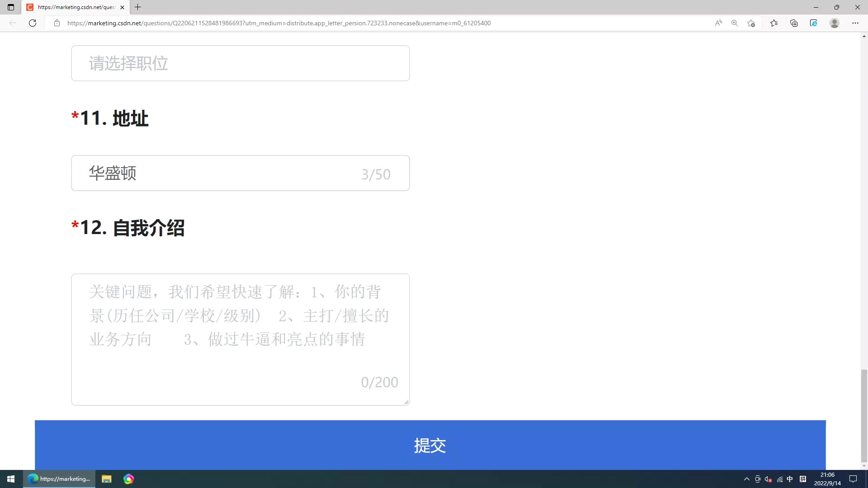Toggle the Pinyin IME mode icon

click(x=803, y=479)
